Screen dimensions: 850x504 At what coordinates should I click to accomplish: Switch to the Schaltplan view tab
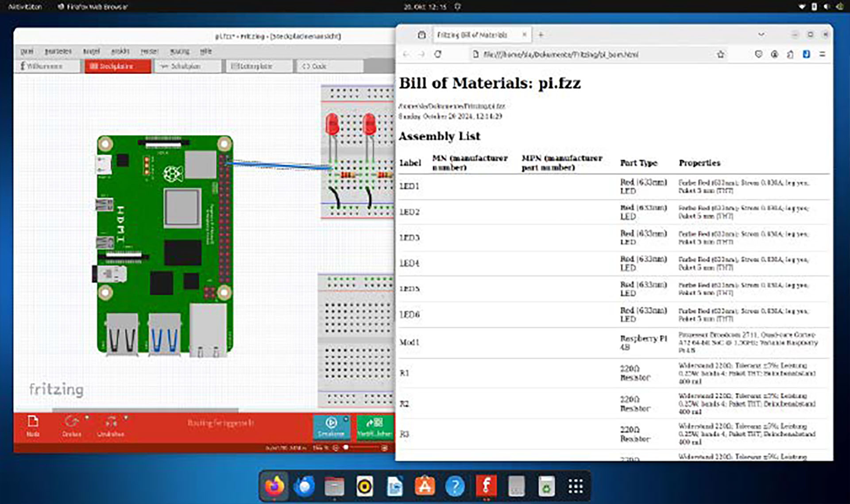click(186, 66)
